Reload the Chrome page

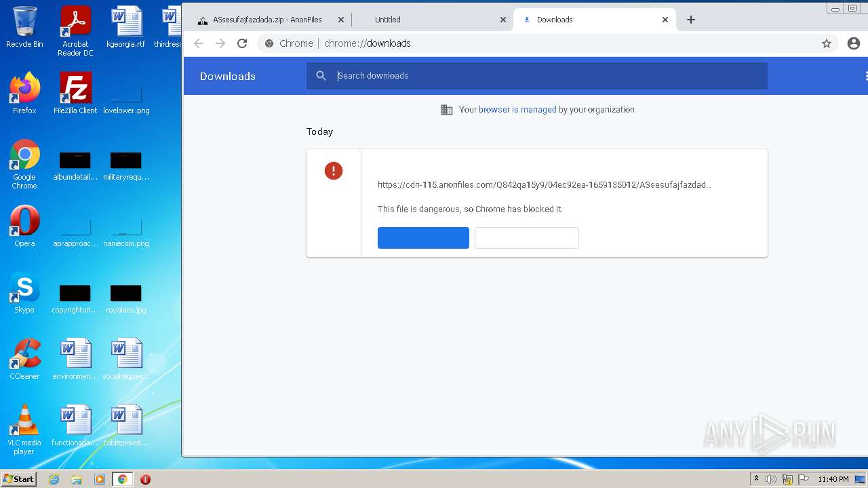242,43
